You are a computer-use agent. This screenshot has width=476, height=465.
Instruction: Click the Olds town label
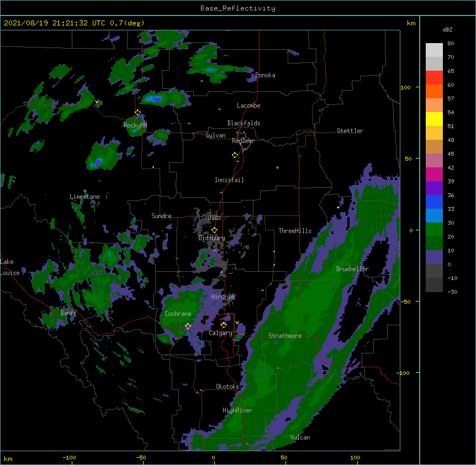coord(214,218)
